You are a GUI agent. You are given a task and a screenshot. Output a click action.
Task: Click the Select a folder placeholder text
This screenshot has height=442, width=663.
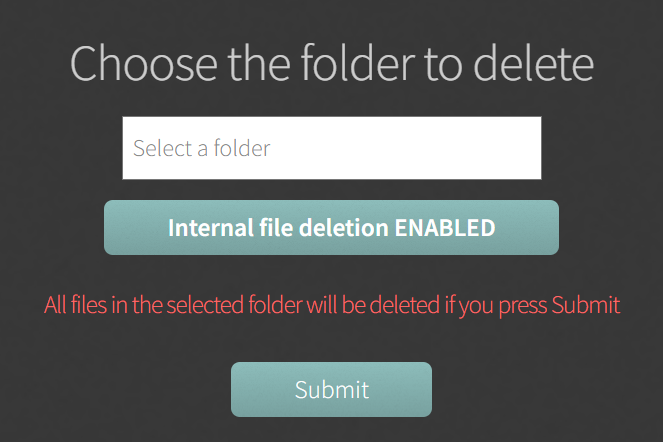pos(202,148)
